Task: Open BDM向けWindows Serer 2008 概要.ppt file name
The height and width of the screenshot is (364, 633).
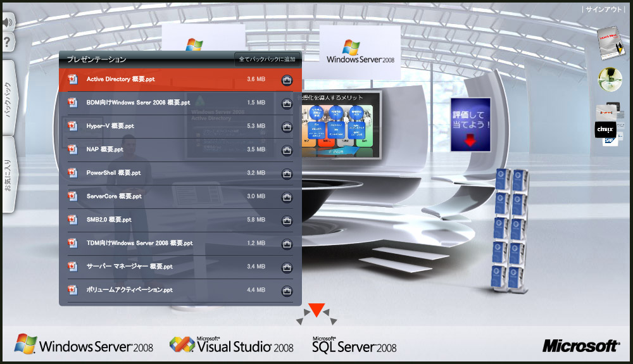Action: pos(138,103)
